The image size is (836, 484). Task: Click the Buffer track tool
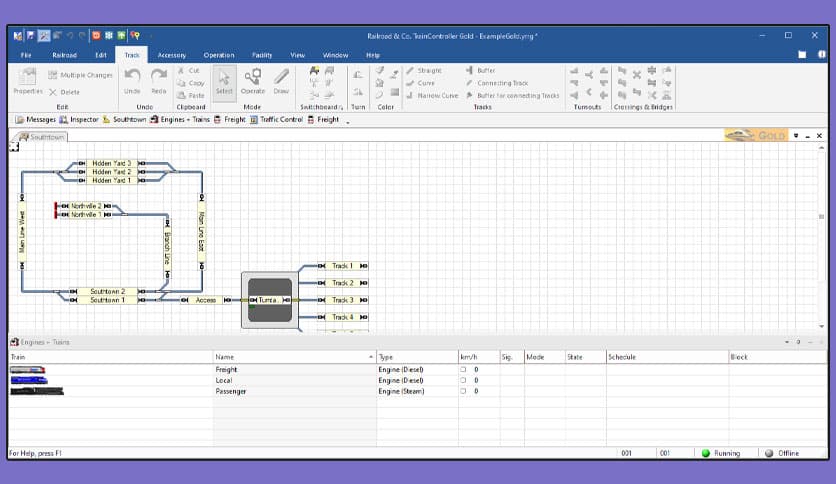point(480,70)
